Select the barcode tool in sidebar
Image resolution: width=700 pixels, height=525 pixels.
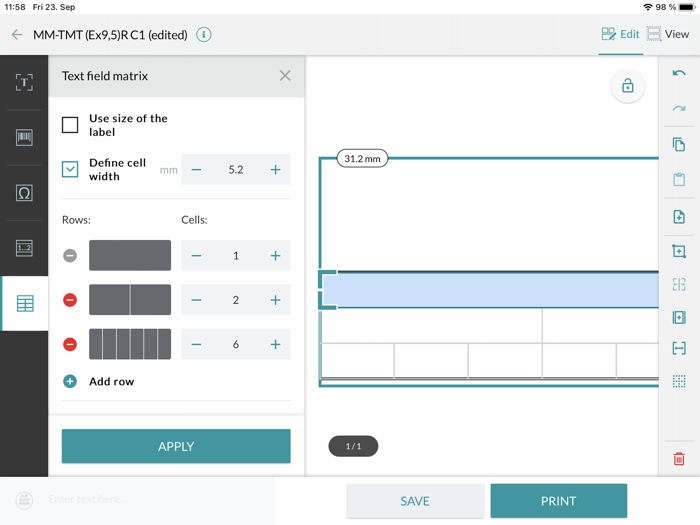(x=24, y=138)
